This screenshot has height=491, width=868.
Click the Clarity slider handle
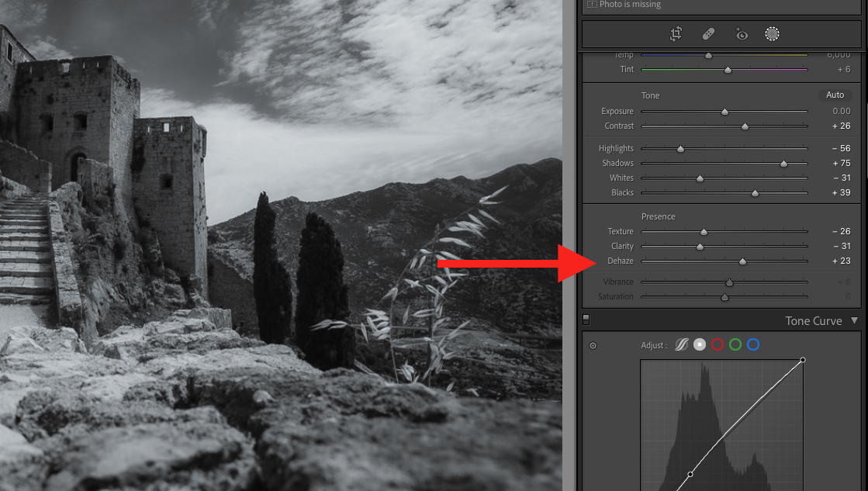pos(700,247)
